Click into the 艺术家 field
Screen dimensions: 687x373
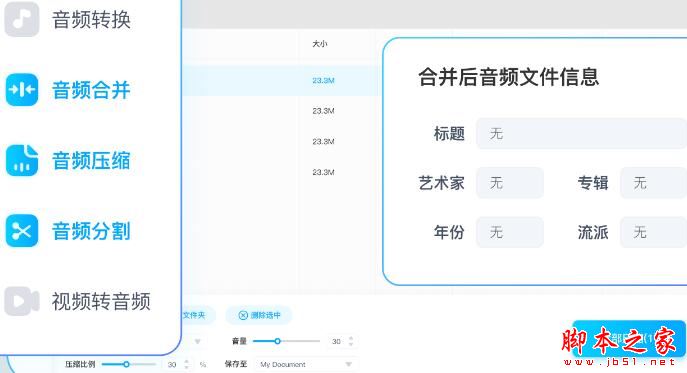[x=510, y=182]
